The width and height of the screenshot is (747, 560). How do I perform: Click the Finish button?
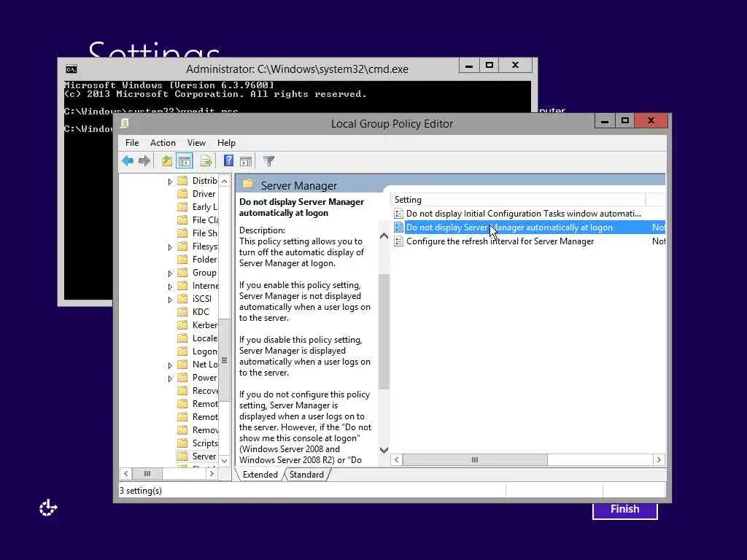pyautogui.click(x=624, y=510)
